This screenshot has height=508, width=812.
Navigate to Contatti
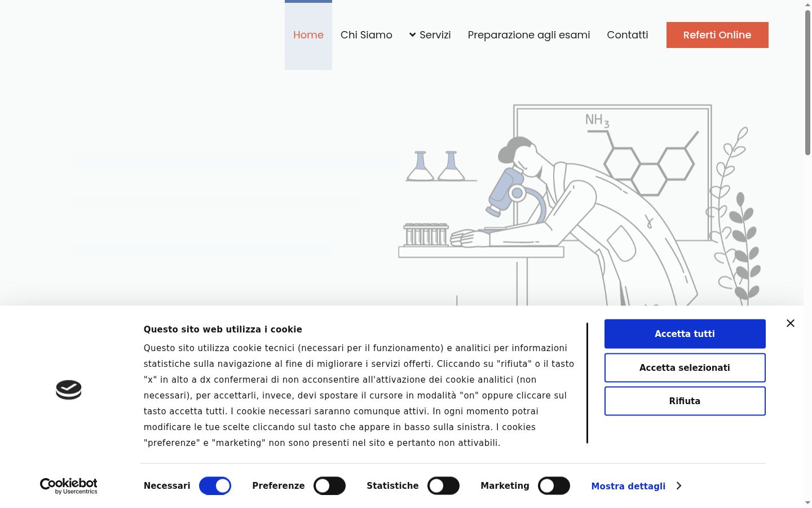628,35
